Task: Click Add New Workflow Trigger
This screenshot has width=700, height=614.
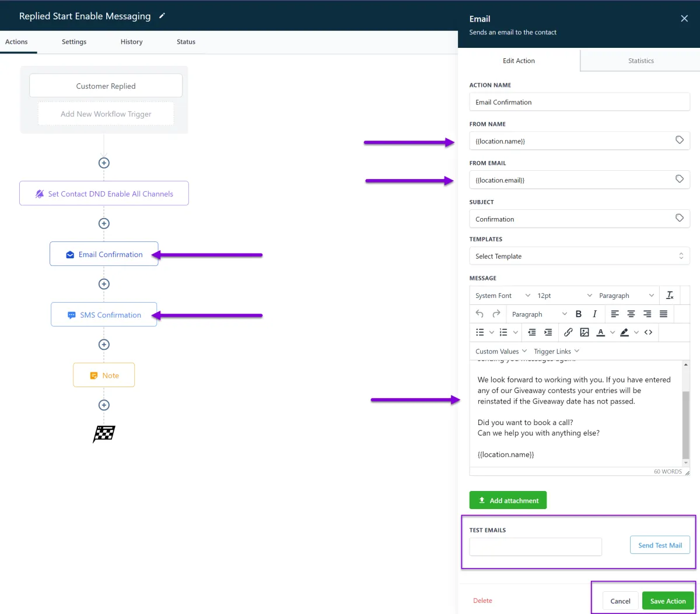Action: pos(106,114)
